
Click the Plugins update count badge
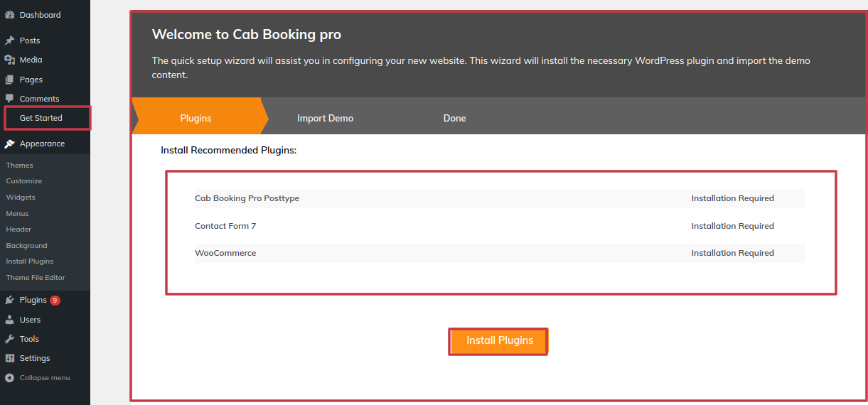(55, 300)
